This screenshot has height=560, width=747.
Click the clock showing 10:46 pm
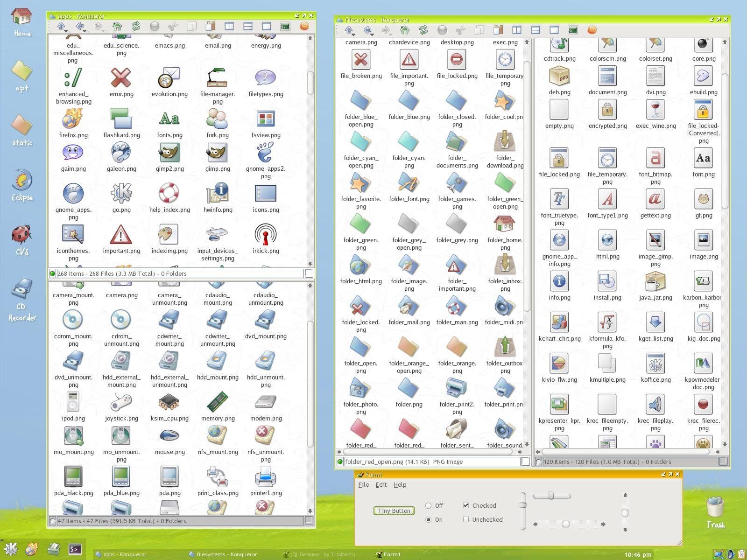point(638,554)
